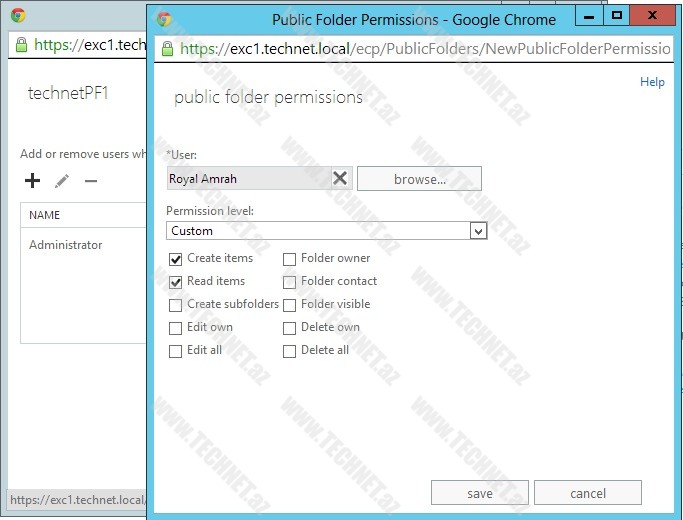Maximize the Public Folder Permissions window
The image size is (683, 520).
coord(617,16)
